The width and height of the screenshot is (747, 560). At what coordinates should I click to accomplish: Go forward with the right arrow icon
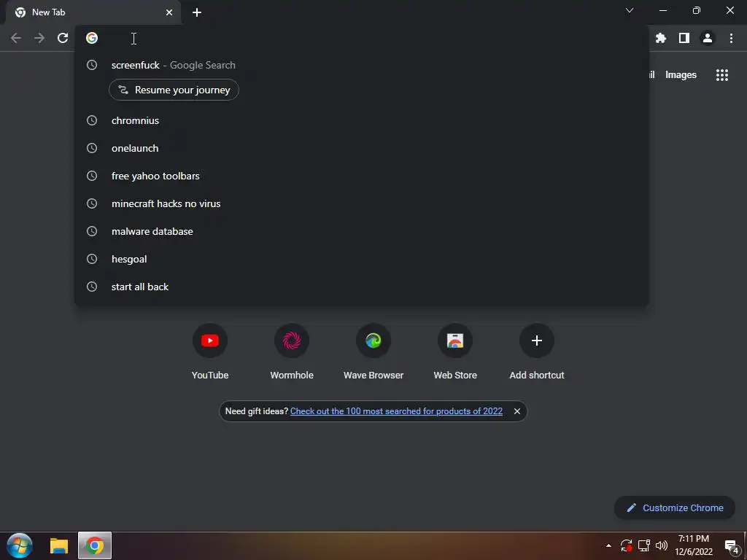(39, 38)
